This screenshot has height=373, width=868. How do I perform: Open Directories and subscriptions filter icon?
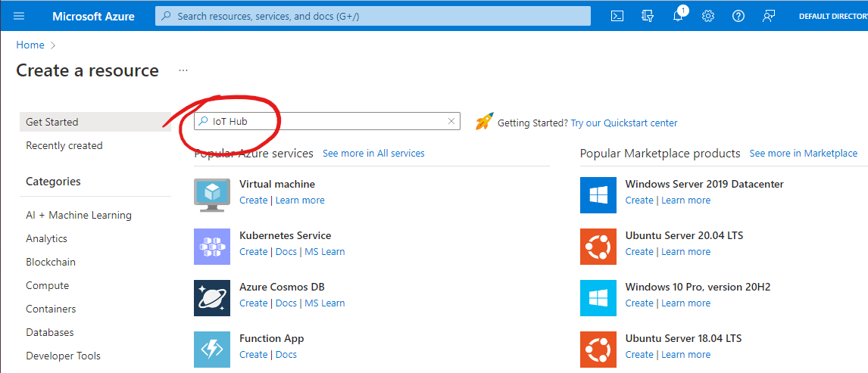(x=648, y=16)
